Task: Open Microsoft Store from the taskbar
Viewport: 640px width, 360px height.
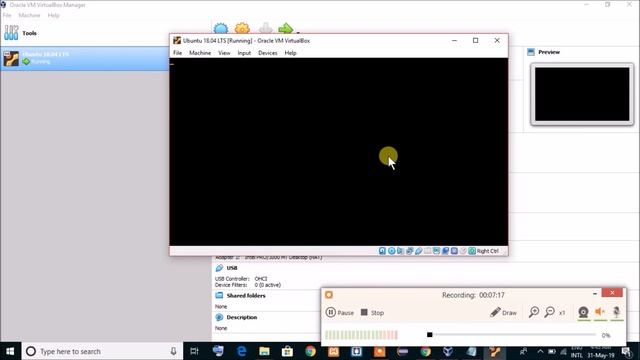Action: (x=287, y=351)
